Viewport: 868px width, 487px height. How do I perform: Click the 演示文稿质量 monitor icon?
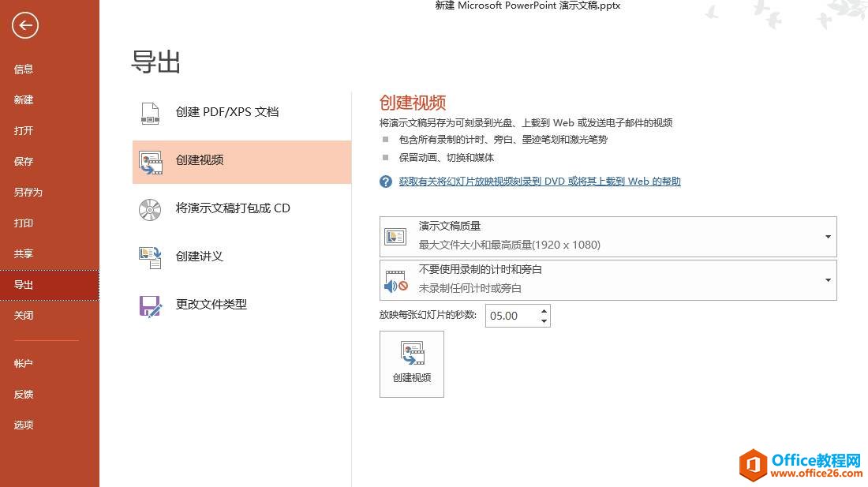click(x=395, y=234)
